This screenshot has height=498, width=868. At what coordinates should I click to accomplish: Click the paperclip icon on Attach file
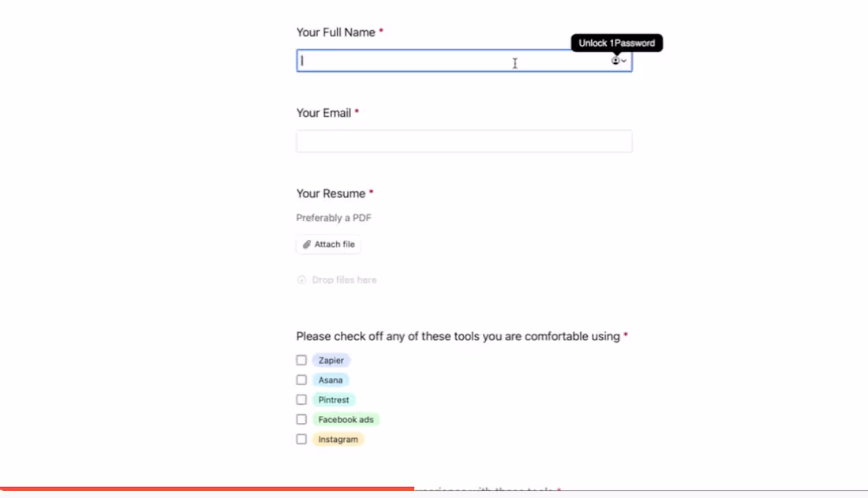[307, 244]
